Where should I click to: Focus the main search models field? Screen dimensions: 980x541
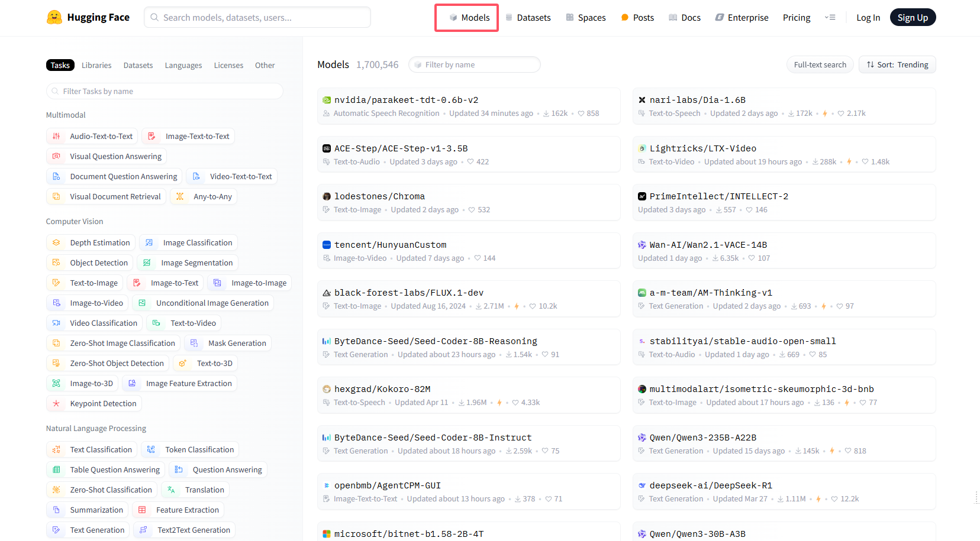coord(257,17)
